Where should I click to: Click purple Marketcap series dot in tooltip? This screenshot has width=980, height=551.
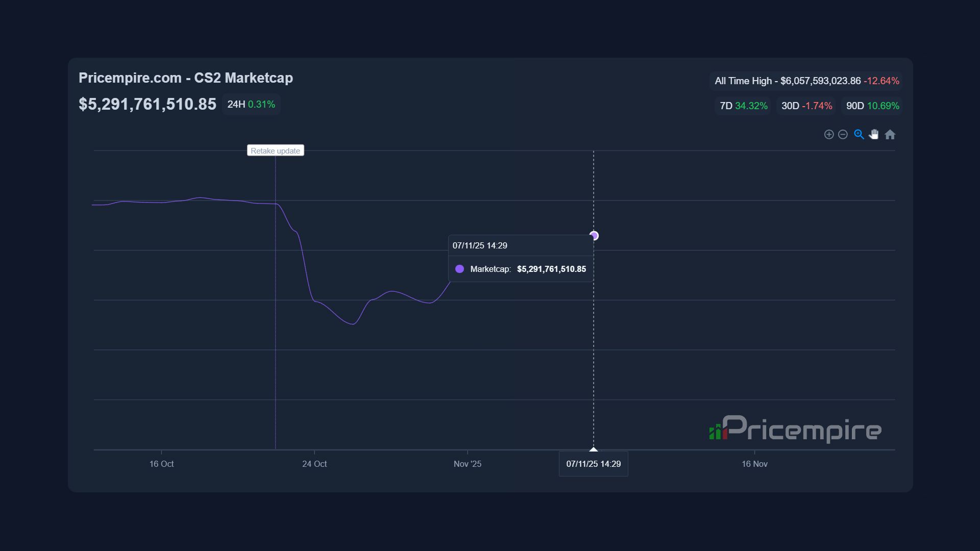pos(459,269)
